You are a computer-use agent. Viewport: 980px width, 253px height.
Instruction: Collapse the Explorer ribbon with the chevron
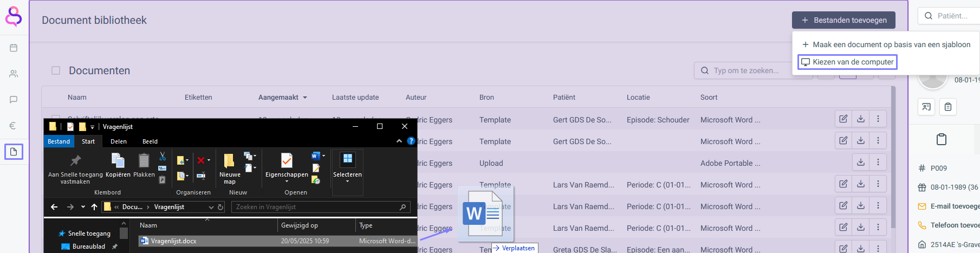(399, 141)
